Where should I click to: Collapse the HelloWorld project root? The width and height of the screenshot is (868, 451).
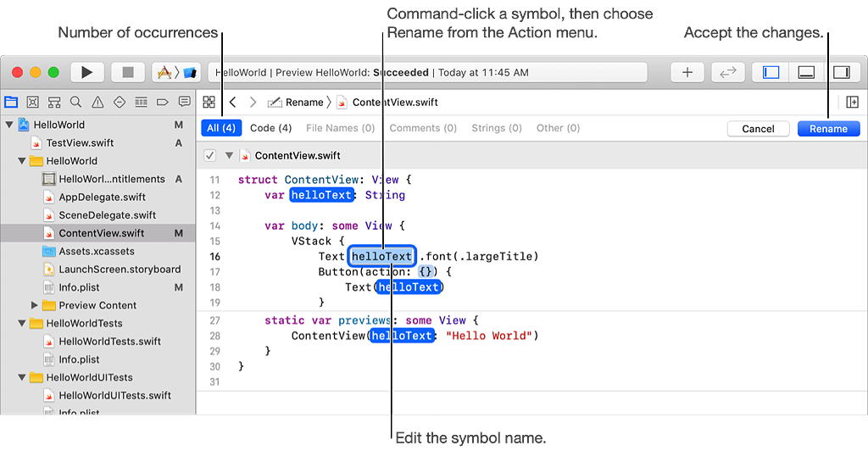pyautogui.click(x=8, y=125)
